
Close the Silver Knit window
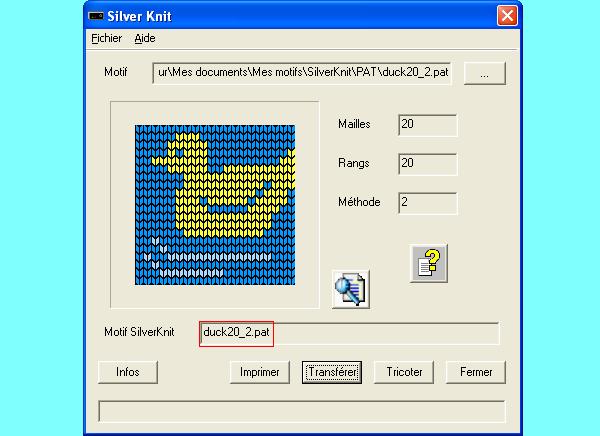coord(507,16)
